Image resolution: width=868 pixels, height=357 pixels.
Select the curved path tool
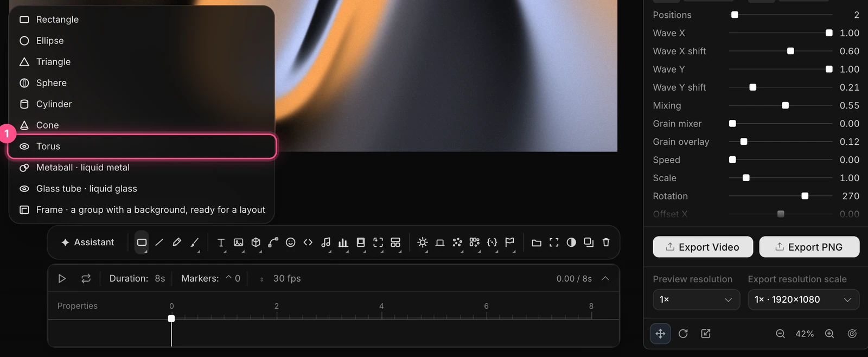point(273,243)
